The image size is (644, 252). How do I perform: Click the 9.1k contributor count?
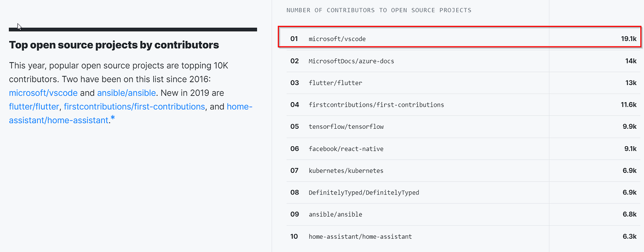(630, 149)
